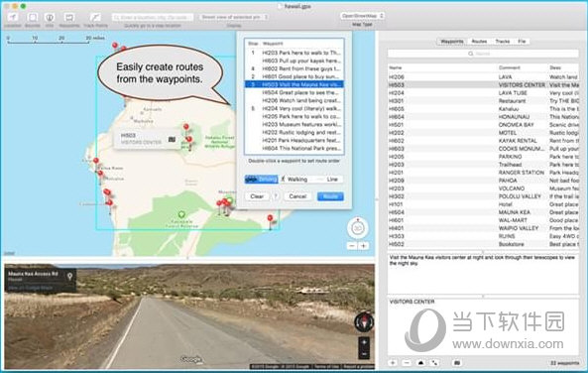
Task: Select route row 'HI601 Good place to buy sun...'
Action: pyautogui.click(x=294, y=76)
